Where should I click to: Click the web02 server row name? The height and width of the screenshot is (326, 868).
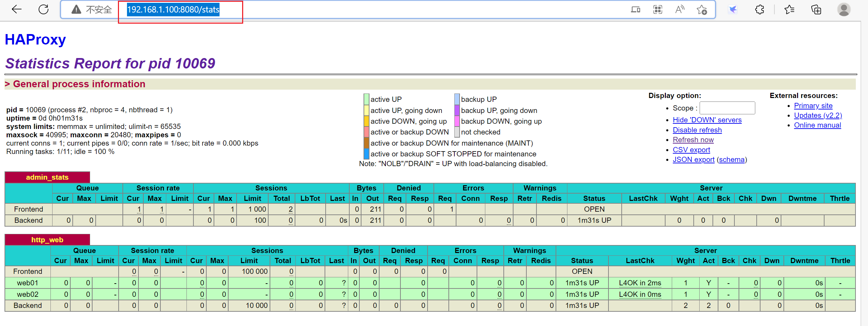(27, 294)
